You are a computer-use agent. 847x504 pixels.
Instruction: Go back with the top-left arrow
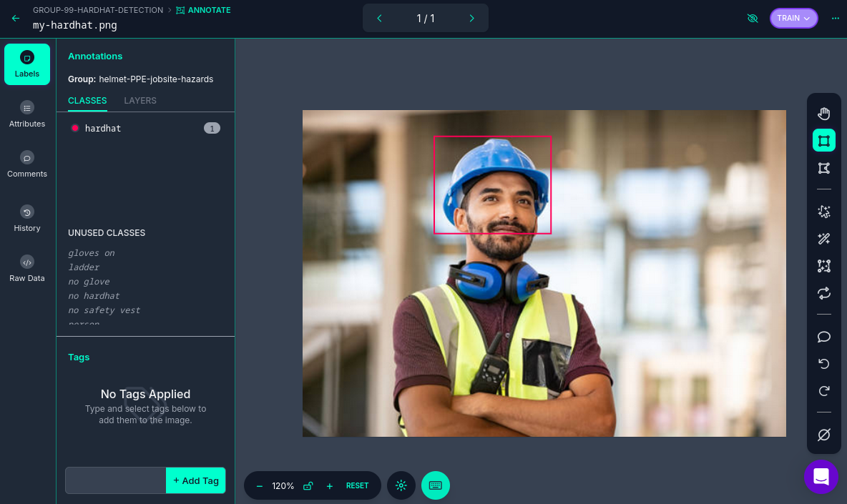[x=16, y=18]
